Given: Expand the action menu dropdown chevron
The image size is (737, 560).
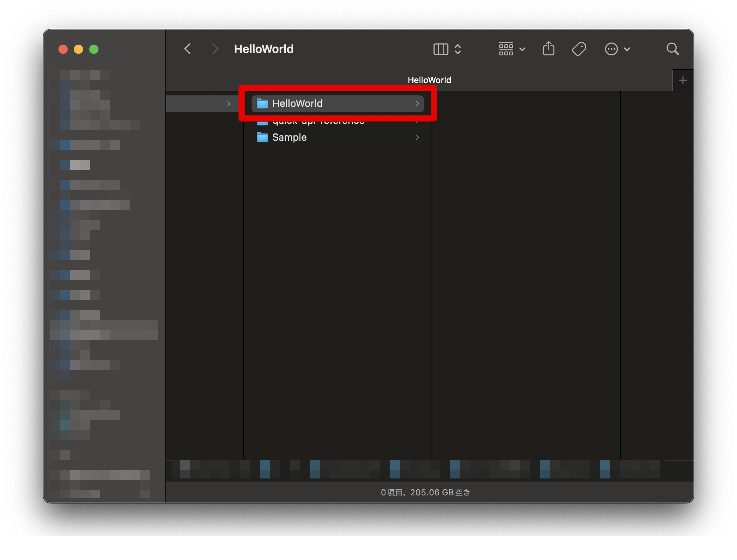Looking at the screenshot, I should point(627,49).
